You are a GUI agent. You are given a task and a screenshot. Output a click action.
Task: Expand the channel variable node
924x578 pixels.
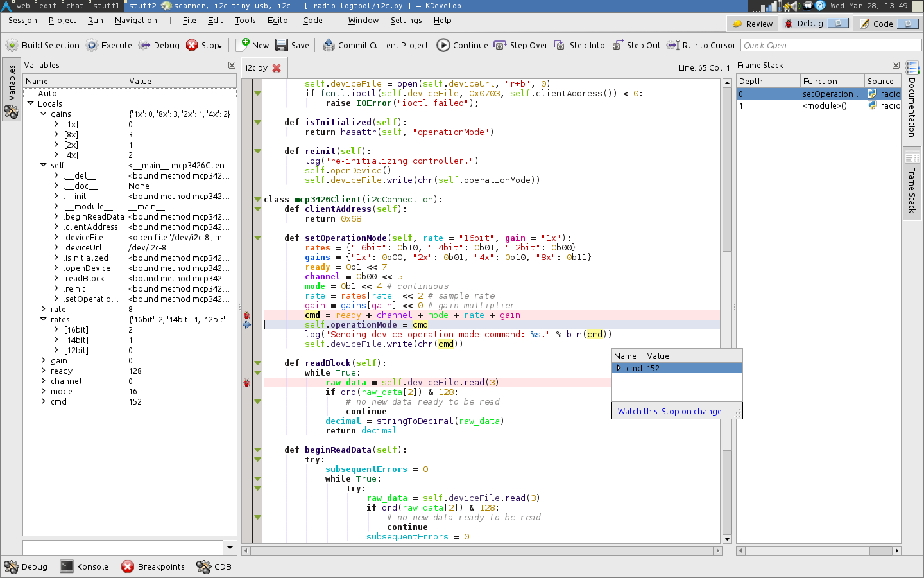coord(43,381)
